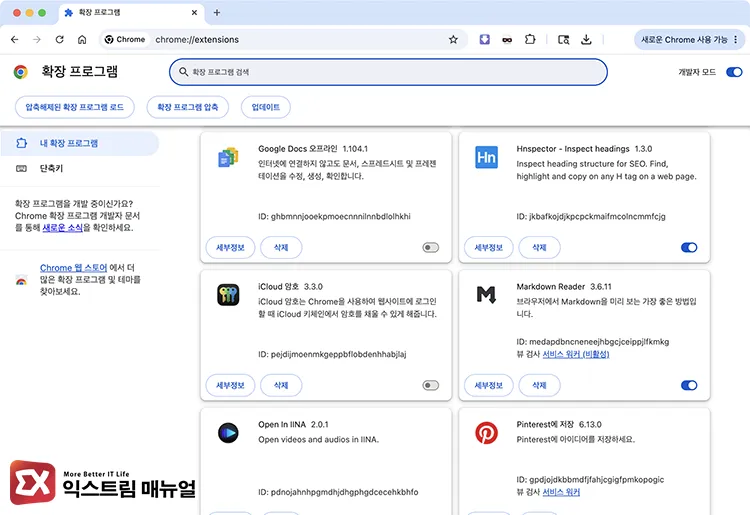Go back with the browser back arrow
750x515 pixels.
point(15,40)
